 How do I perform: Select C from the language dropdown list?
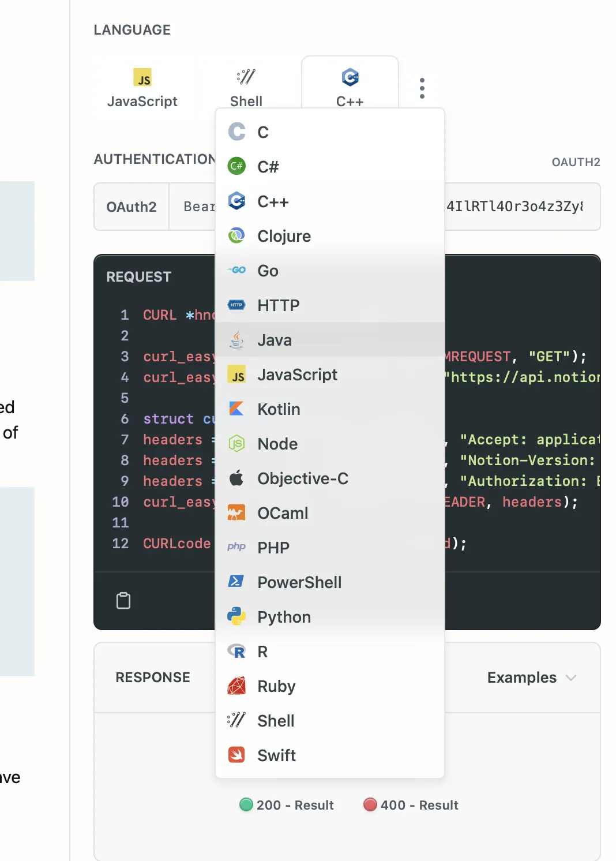[x=329, y=132]
